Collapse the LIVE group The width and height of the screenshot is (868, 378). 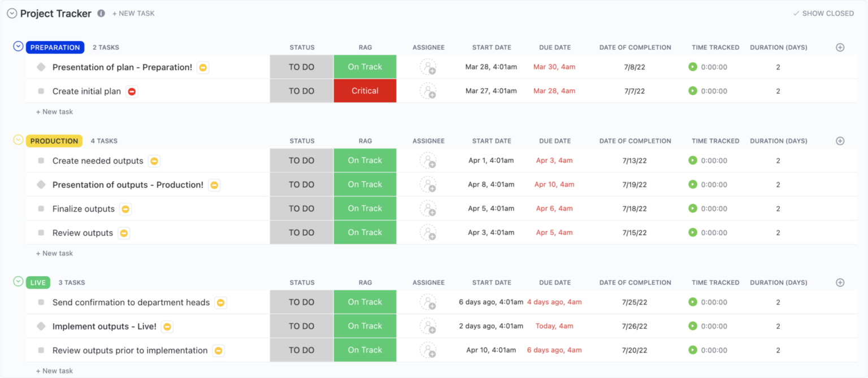(18, 283)
